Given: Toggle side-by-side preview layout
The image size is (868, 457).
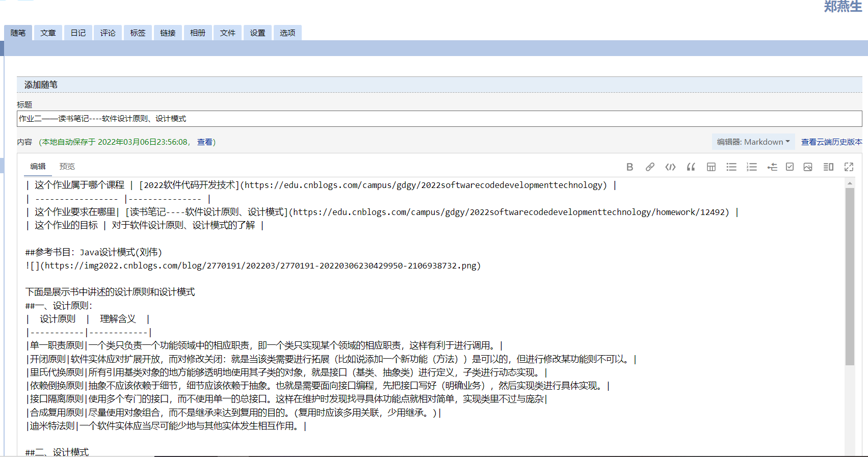Looking at the screenshot, I should (x=828, y=167).
